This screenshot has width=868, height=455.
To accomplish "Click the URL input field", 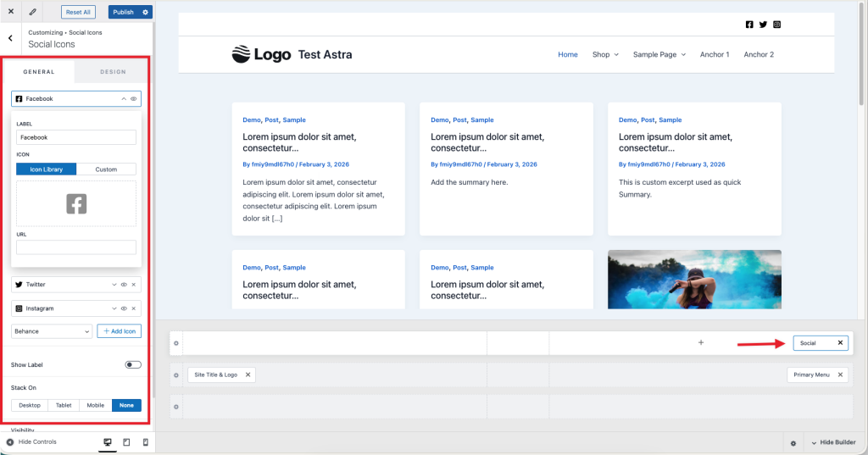I will point(76,247).
